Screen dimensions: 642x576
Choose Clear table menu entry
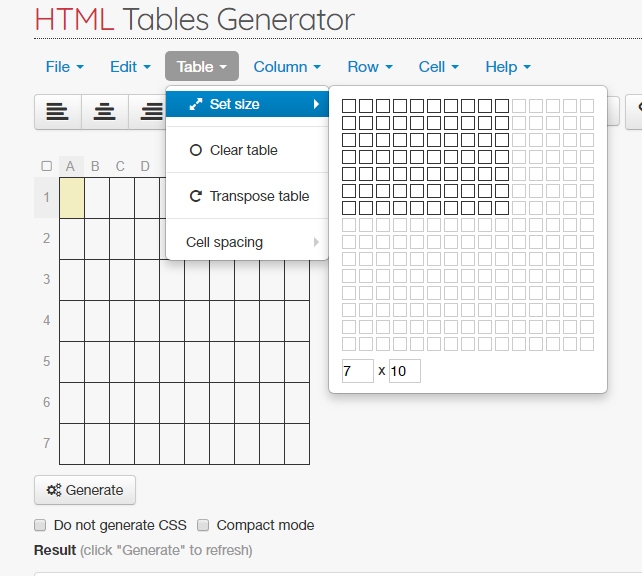[247, 150]
